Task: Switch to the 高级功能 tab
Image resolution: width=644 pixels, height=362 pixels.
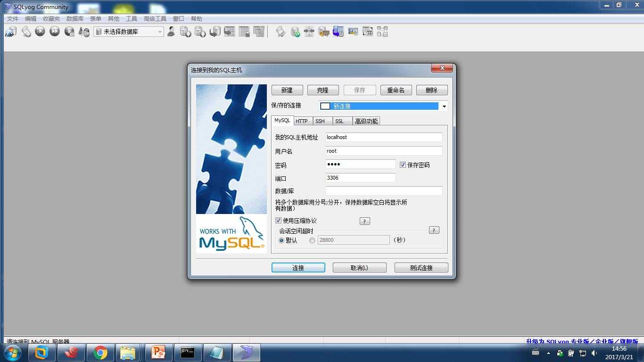Action: pos(366,121)
